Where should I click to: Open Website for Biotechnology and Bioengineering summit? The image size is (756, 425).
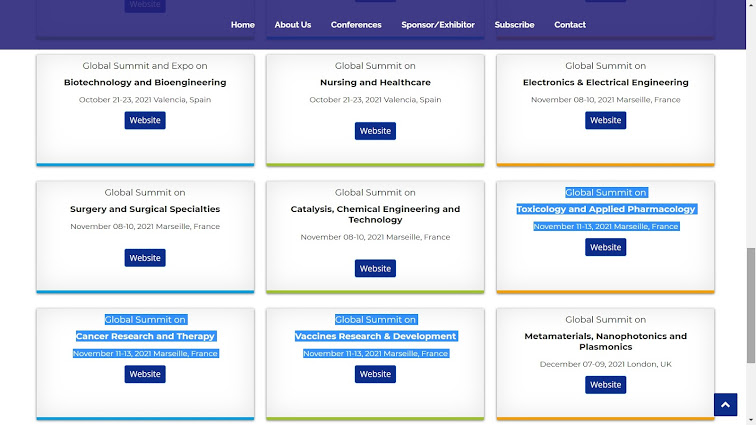[145, 120]
